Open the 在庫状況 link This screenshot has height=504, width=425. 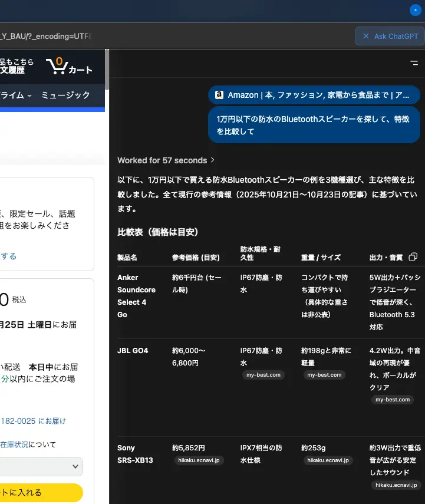click(14, 444)
